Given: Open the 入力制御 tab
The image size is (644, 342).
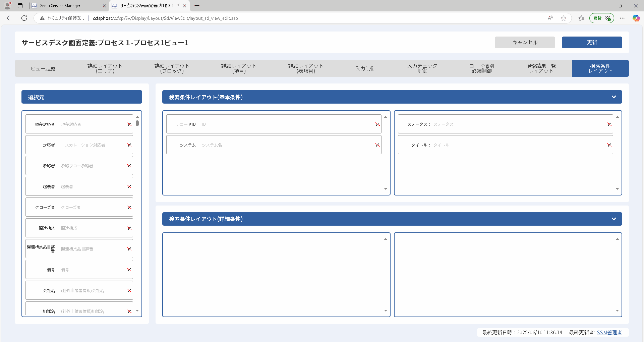Looking at the screenshot, I should point(365,68).
